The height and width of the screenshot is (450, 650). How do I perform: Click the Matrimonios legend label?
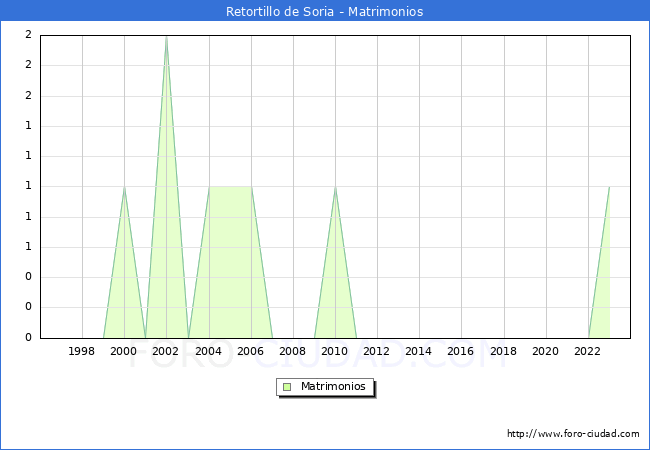(x=333, y=386)
